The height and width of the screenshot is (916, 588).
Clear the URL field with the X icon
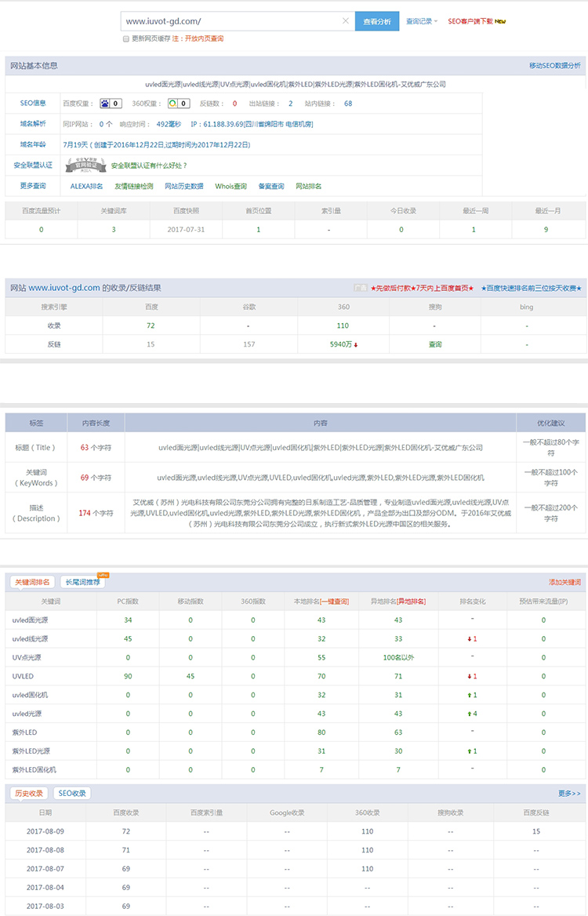[345, 21]
